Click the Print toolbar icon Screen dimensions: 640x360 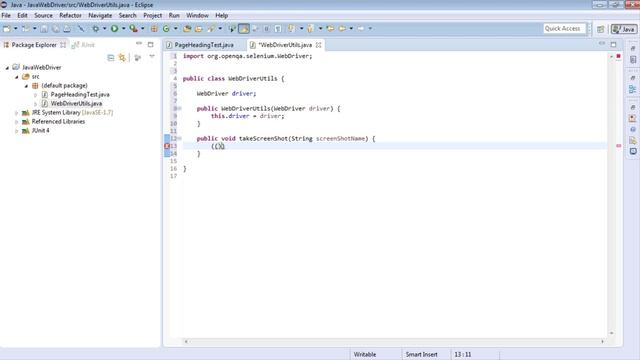pos(67,29)
